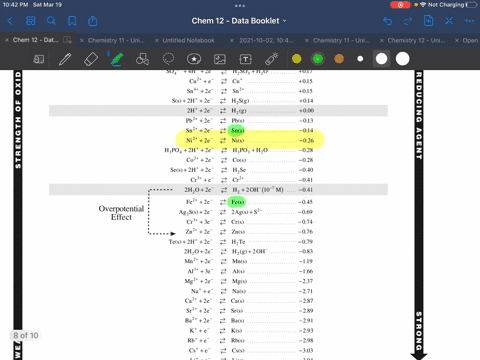Tap the green-highlighted Sn(s) entry

tap(237, 130)
